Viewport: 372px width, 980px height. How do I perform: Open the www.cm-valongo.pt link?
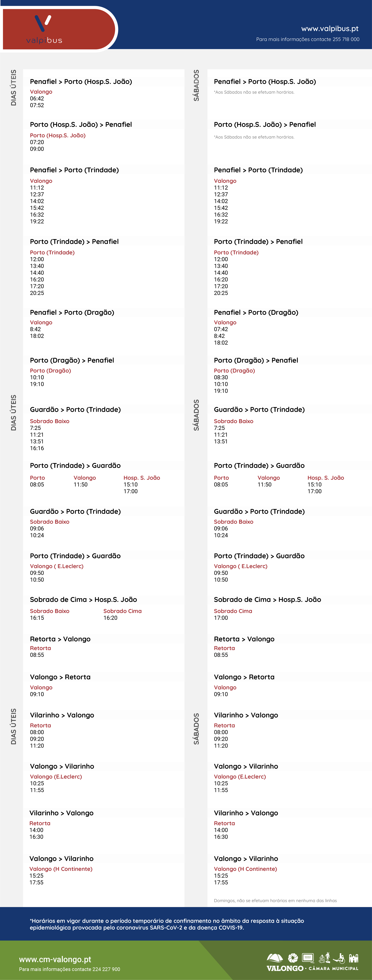pos(55,959)
